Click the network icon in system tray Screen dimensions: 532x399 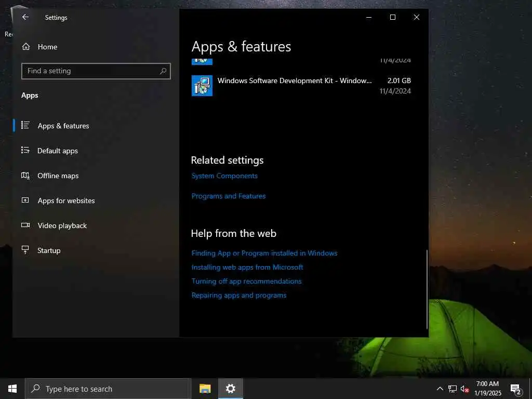tap(453, 389)
